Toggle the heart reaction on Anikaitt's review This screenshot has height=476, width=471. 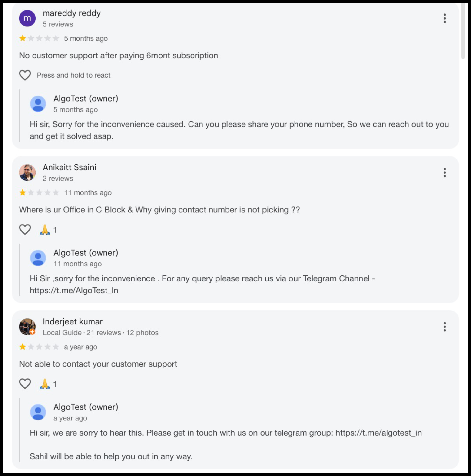click(x=25, y=229)
